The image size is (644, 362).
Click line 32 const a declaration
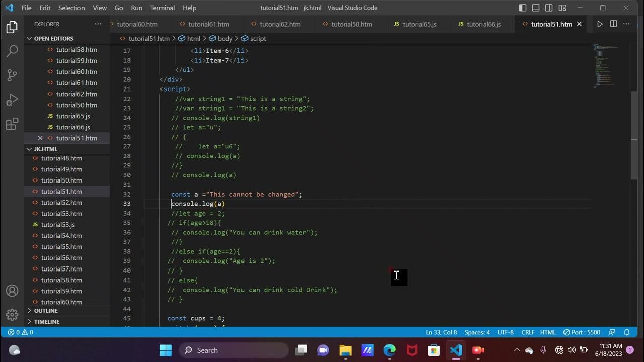(236, 194)
